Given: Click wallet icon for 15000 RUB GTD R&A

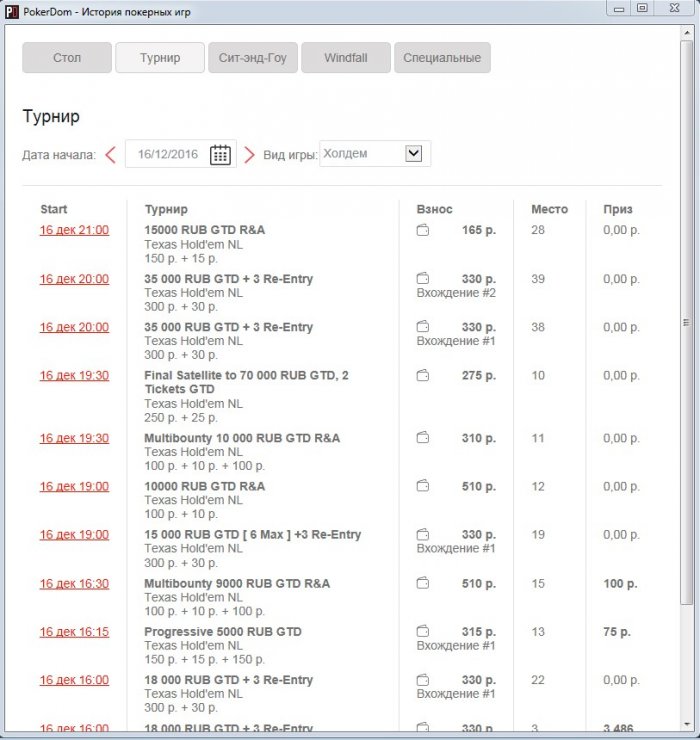Looking at the screenshot, I should (x=423, y=230).
